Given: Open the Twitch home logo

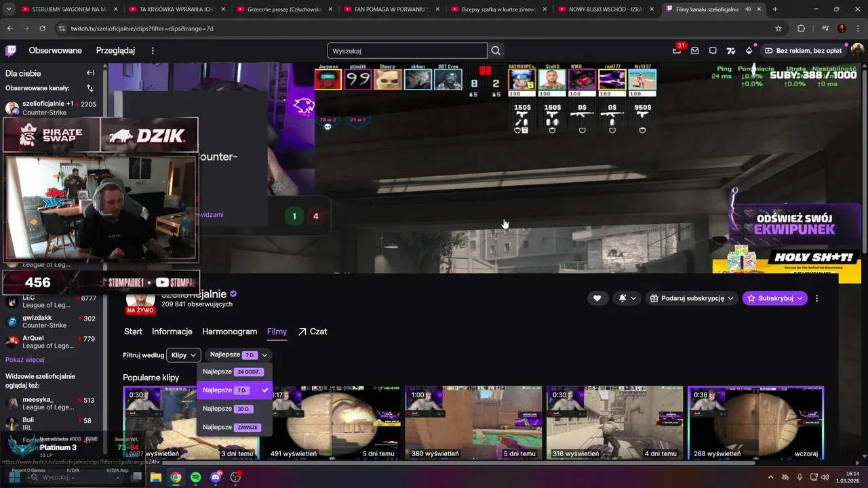Looking at the screenshot, I should 11,51.
